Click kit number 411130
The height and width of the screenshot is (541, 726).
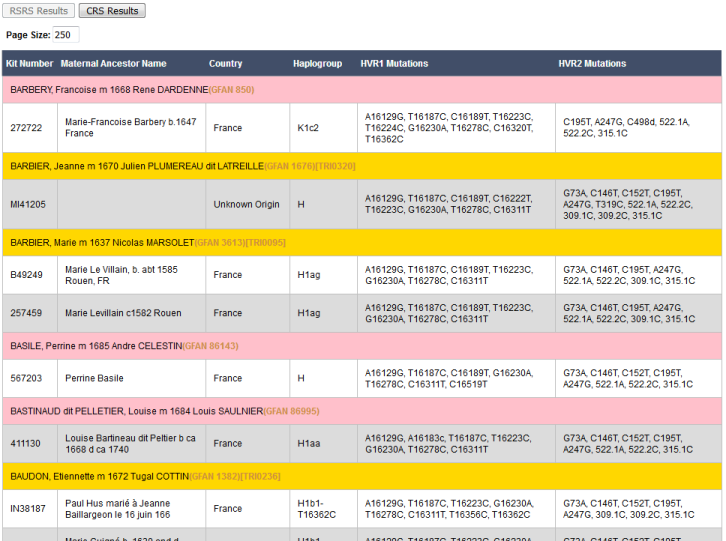(25, 444)
